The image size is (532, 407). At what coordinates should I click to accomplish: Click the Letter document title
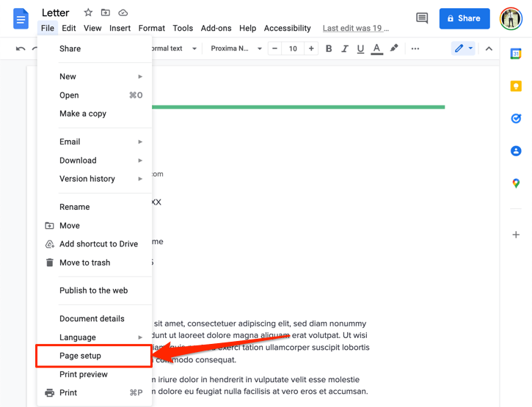[55, 13]
